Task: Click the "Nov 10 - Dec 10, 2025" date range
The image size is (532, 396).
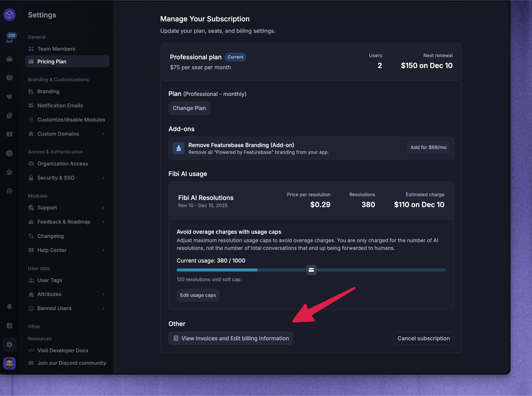Action: [203, 205]
